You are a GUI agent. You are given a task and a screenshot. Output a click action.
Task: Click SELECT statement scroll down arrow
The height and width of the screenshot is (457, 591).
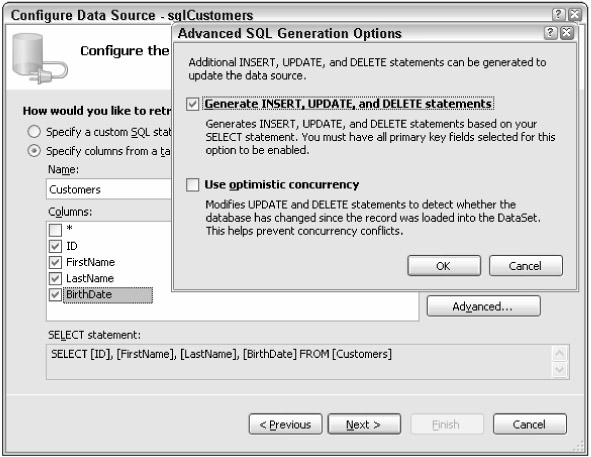tap(559, 370)
